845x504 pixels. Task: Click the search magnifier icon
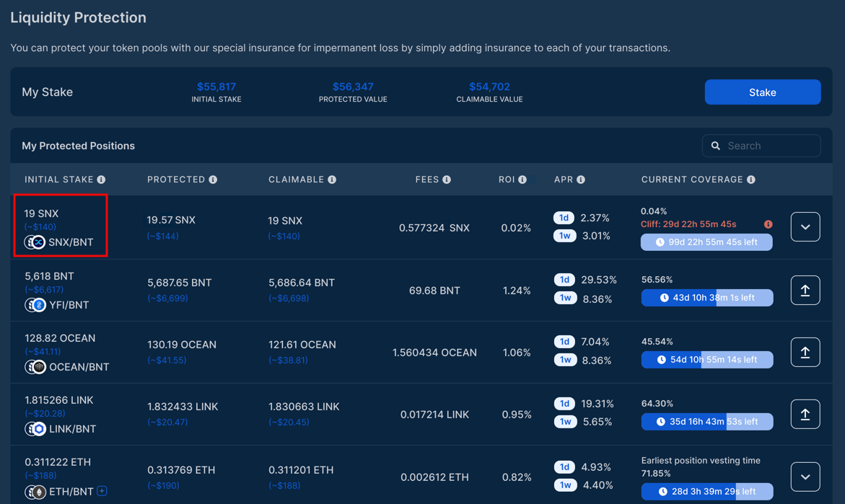pyautogui.click(x=716, y=146)
